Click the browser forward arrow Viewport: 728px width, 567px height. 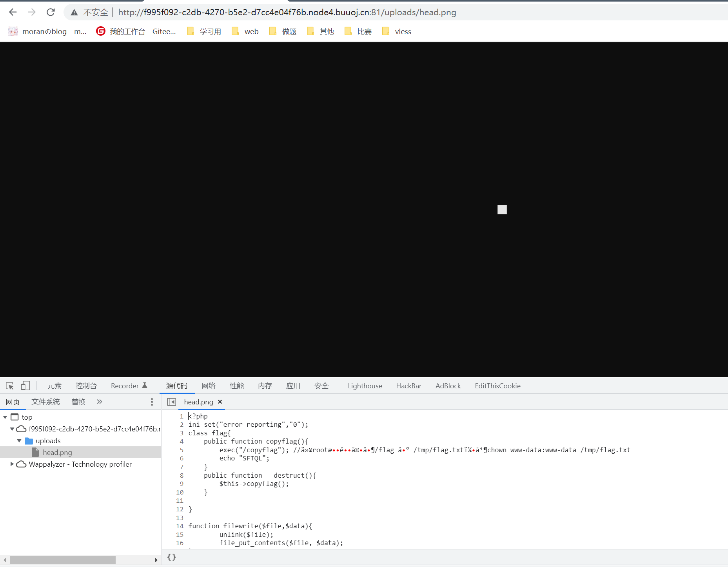click(x=32, y=12)
